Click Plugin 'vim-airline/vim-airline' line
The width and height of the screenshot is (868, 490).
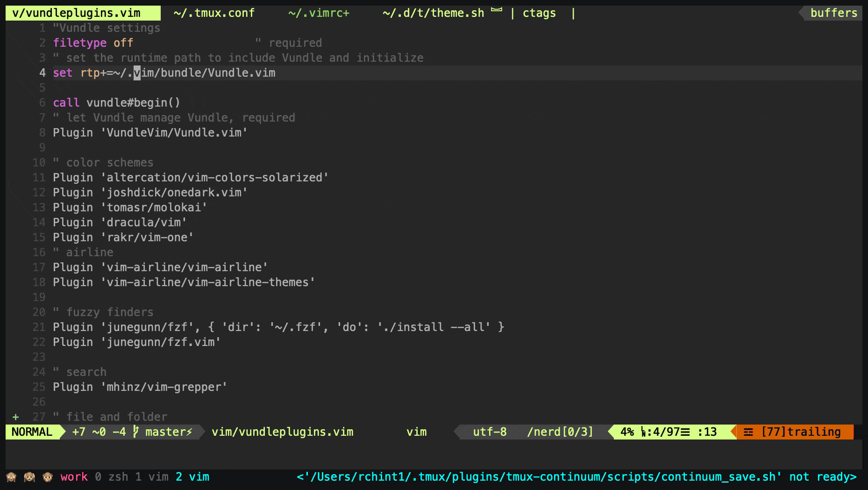pos(160,267)
